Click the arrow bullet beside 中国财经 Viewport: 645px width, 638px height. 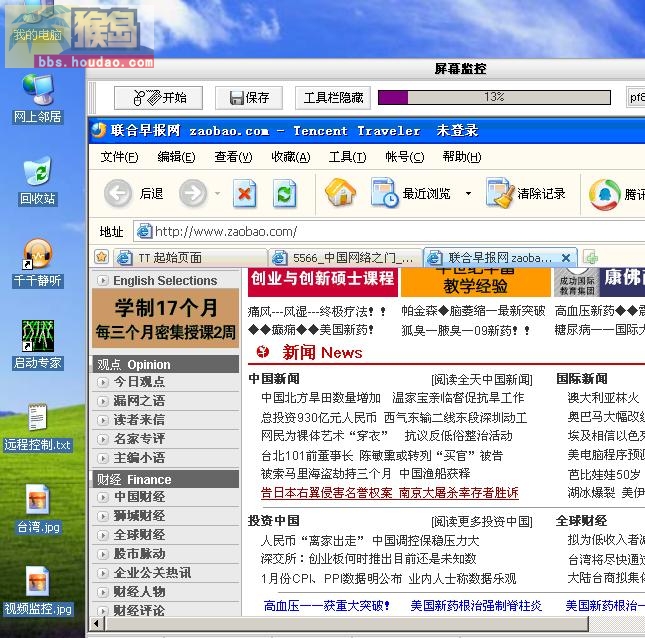[102, 497]
